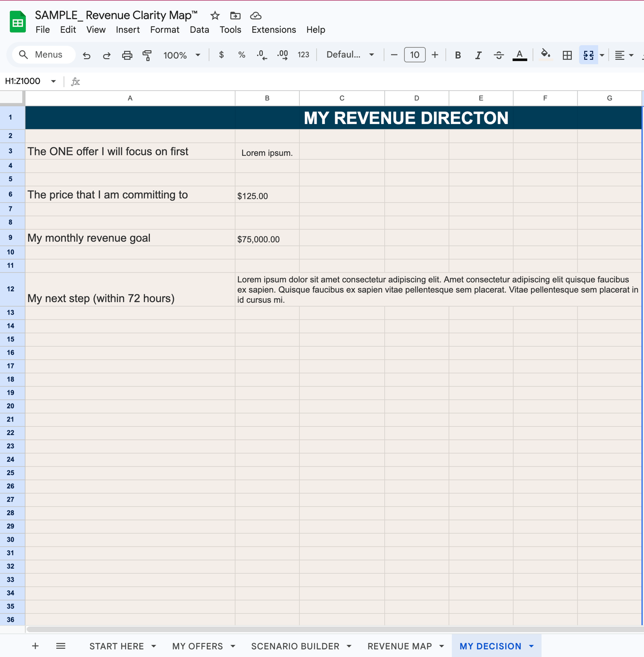Open the Default font dropdown
Image resolution: width=644 pixels, height=657 pixels.
[350, 55]
